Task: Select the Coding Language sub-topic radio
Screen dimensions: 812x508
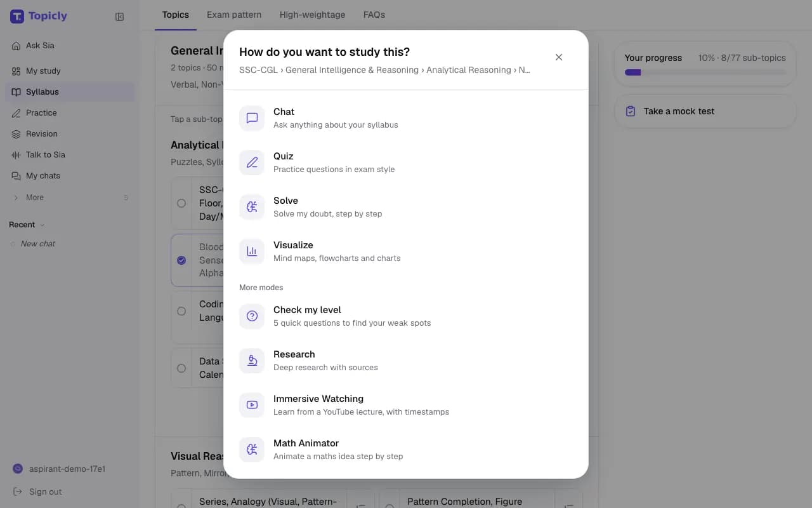Action: (181, 311)
